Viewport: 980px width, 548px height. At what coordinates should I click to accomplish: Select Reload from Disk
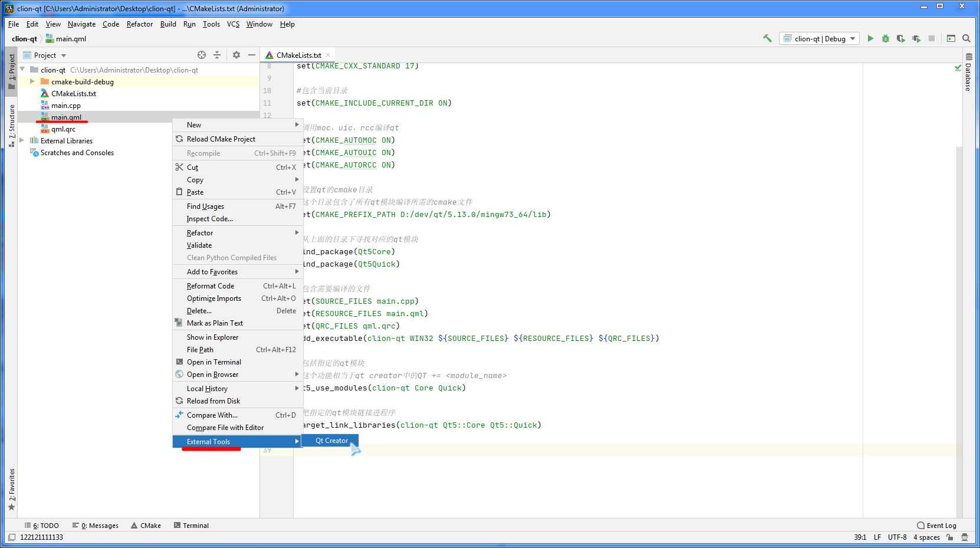tap(237, 401)
